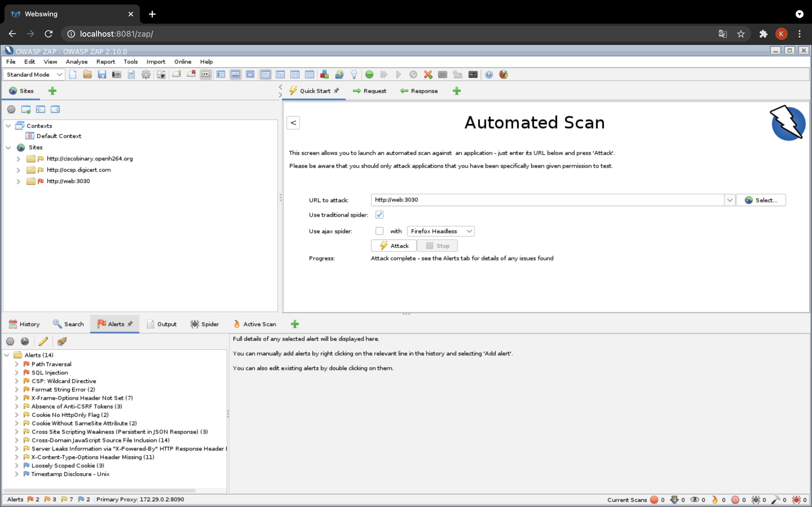Click the broom delete all alerts icon
Screen dimensions: 812x507
(62, 341)
